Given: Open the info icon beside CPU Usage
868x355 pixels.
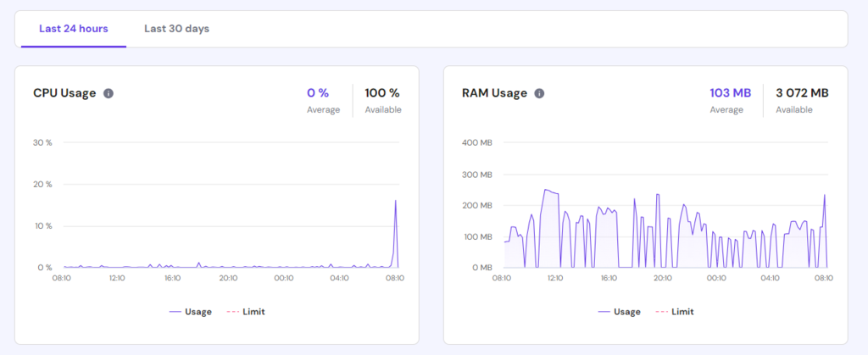Looking at the screenshot, I should coord(108,93).
